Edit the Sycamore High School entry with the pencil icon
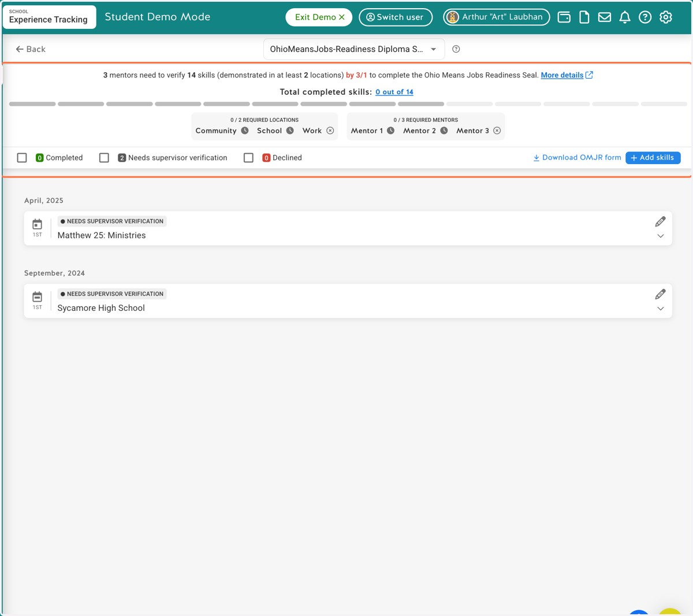Viewport: 693px width, 616px height. click(x=660, y=295)
